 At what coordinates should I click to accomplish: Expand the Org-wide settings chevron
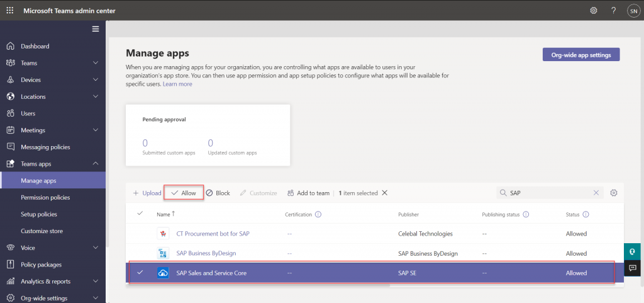(x=96, y=298)
